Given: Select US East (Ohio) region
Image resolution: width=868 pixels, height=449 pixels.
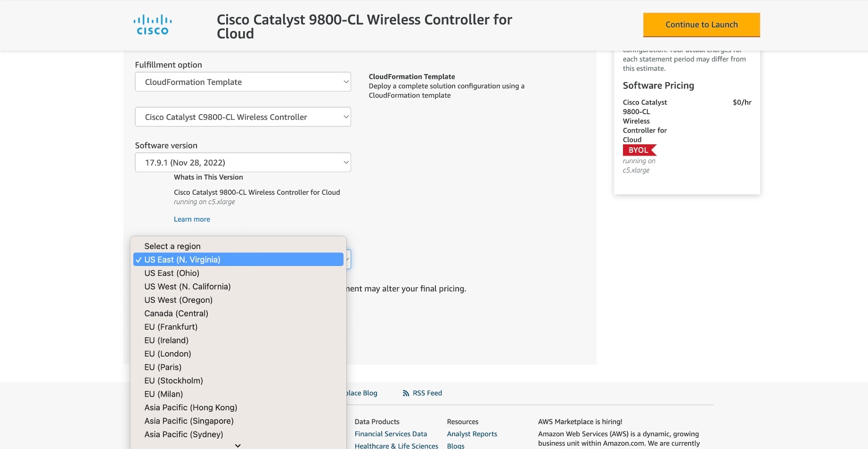Looking at the screenshot, I should pyautogui.click(x=172, y=273).
